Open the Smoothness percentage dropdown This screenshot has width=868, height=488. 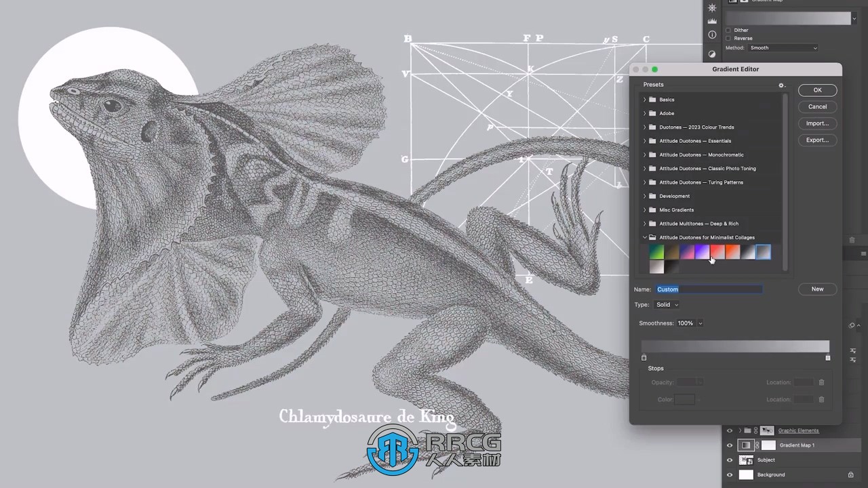701,323
